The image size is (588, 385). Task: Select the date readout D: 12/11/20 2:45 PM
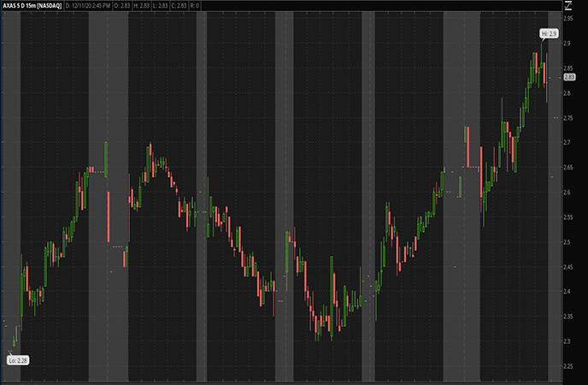click(x=88, y=6)
